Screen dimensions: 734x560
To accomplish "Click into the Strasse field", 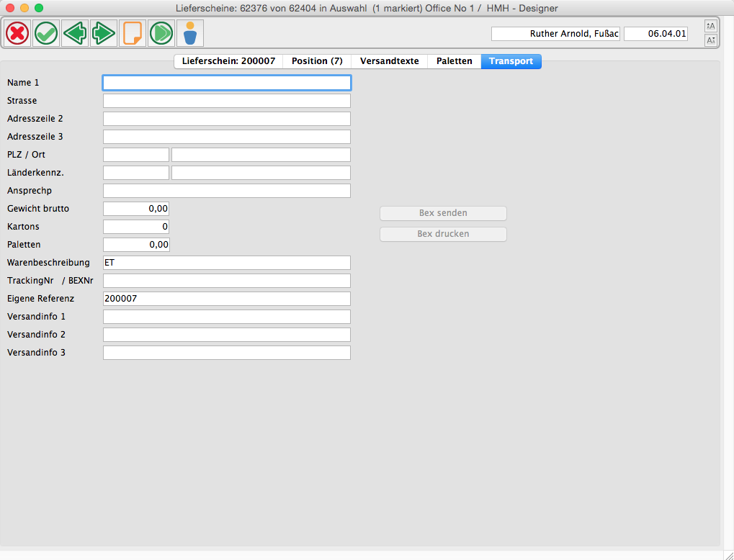I will tap(227, 101).
